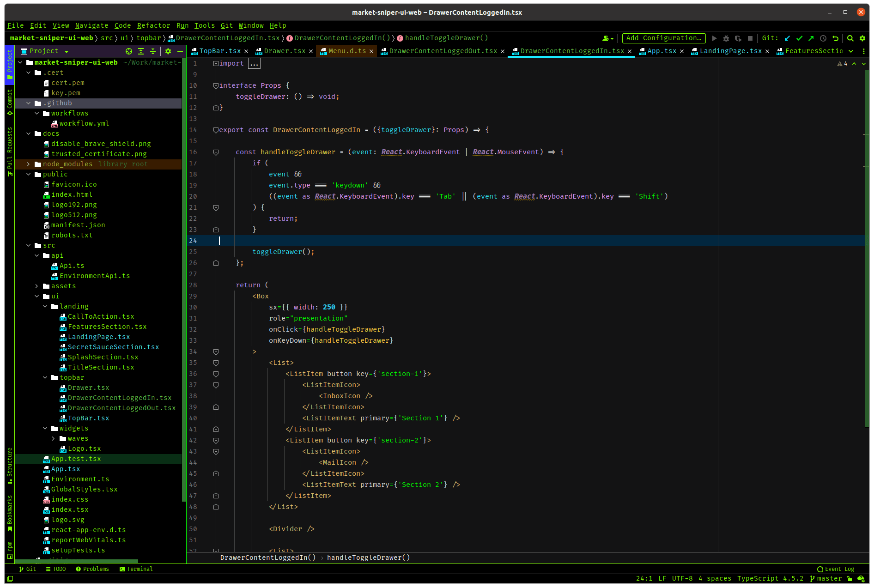Expand the assets folder
The image size is (874, 588).
[37, 286]
